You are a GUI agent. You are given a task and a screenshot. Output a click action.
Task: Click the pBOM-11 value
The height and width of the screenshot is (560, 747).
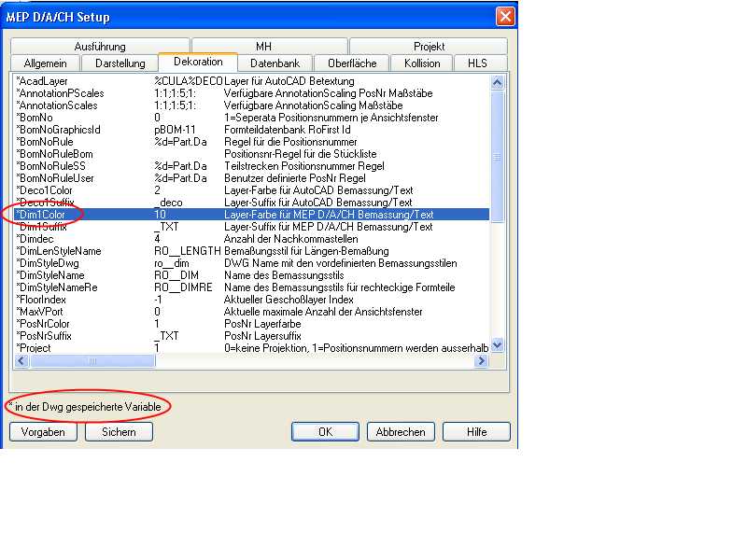(x=175, y=130)
